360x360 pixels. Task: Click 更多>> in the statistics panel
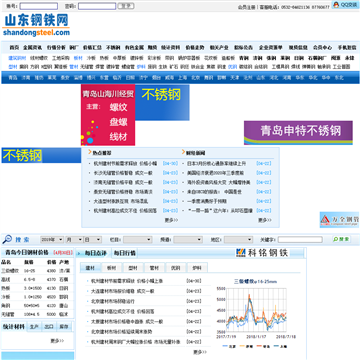[x=57, y=341]
